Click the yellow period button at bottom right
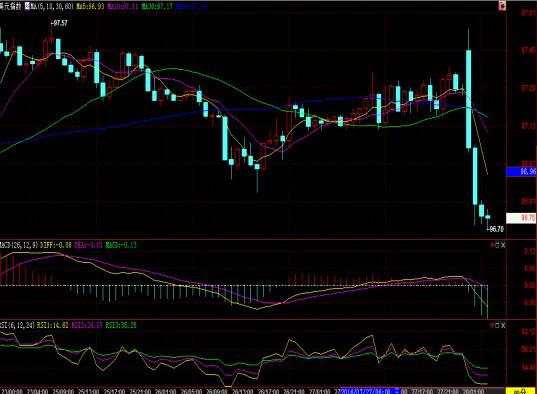The height and width of the screenshot is (394, 537). 520,391
